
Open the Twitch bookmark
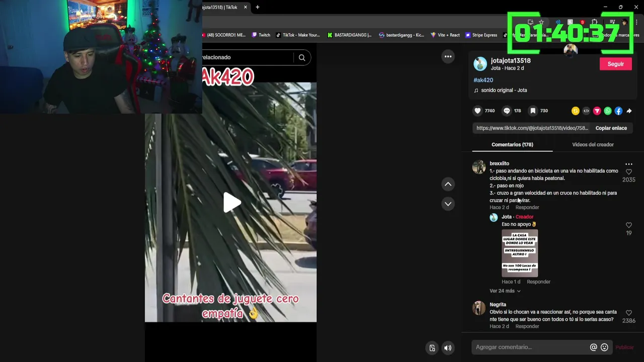click(x=261, y=35)
